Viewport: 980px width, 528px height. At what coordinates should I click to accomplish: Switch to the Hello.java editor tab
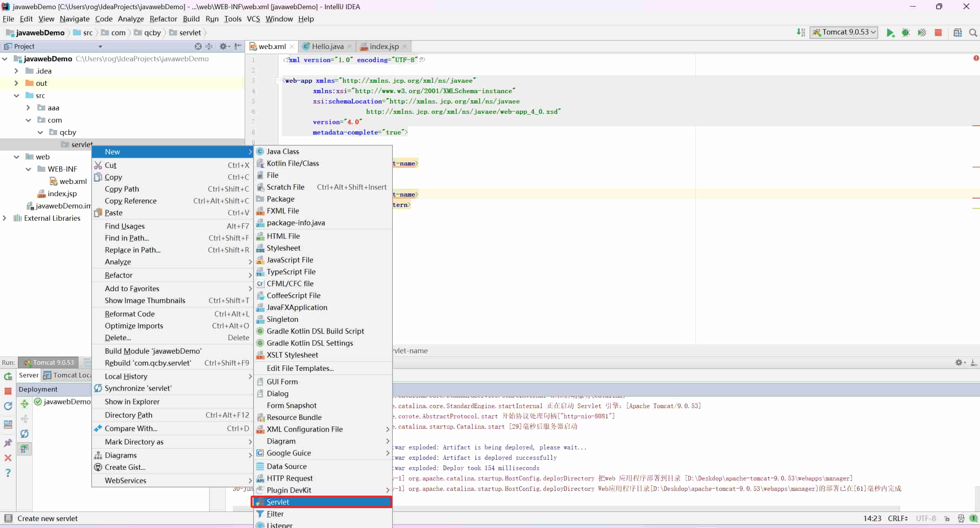pos(327,46)
